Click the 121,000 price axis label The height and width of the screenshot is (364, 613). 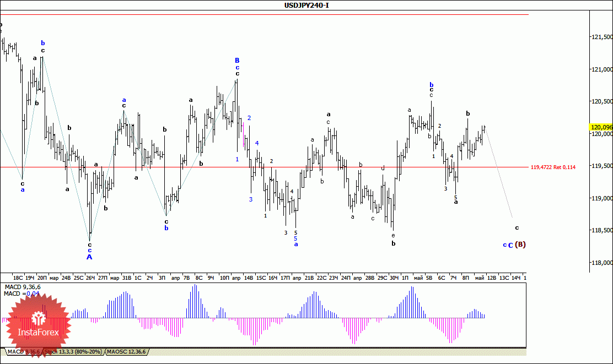[x=602, y=69]
